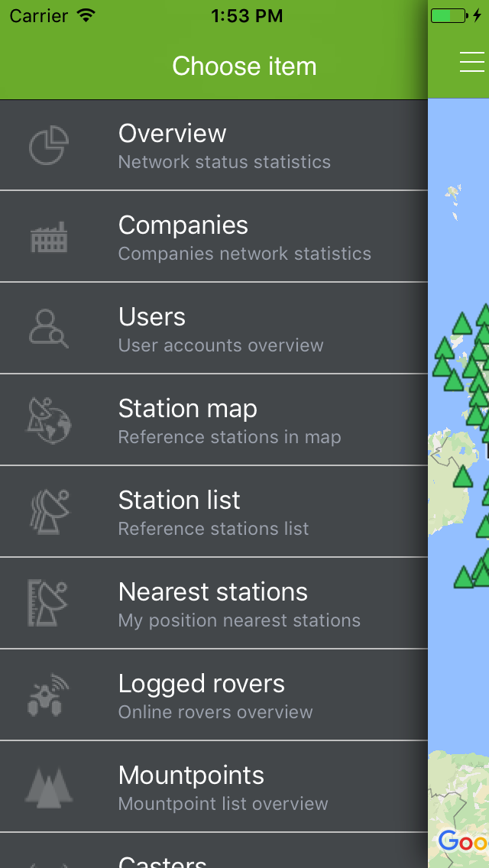Tap the Google logo on the map

pyautogui.click(x=464, y=840)
